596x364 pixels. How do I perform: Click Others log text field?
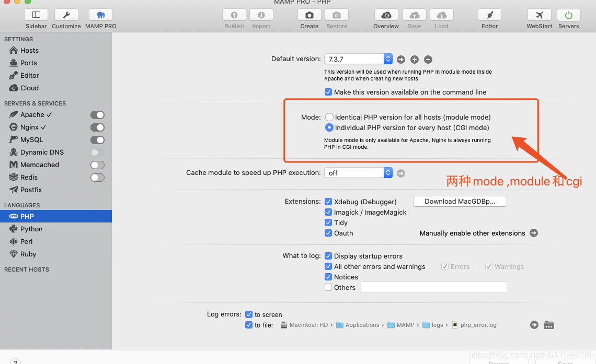click(434, 287)
